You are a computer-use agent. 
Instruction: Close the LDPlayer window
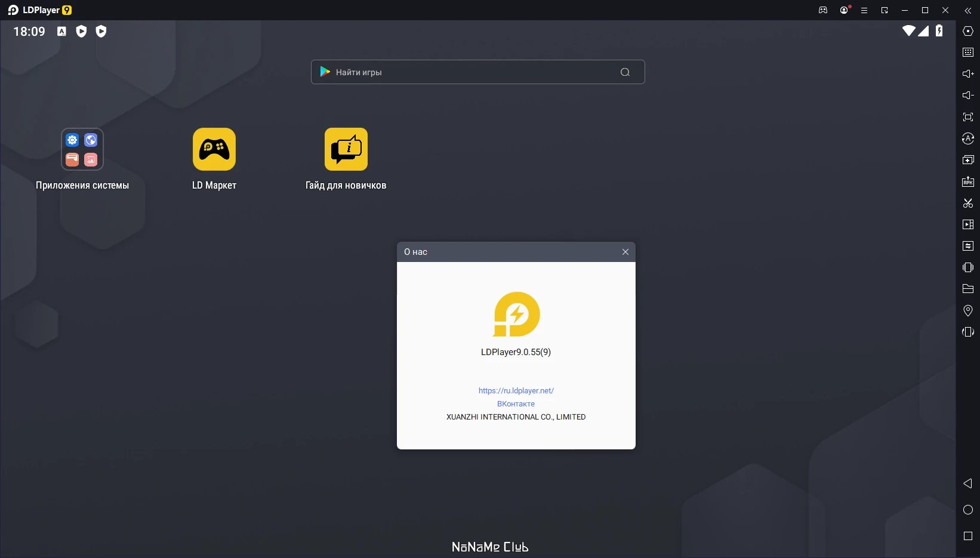[x=945, y=10]
